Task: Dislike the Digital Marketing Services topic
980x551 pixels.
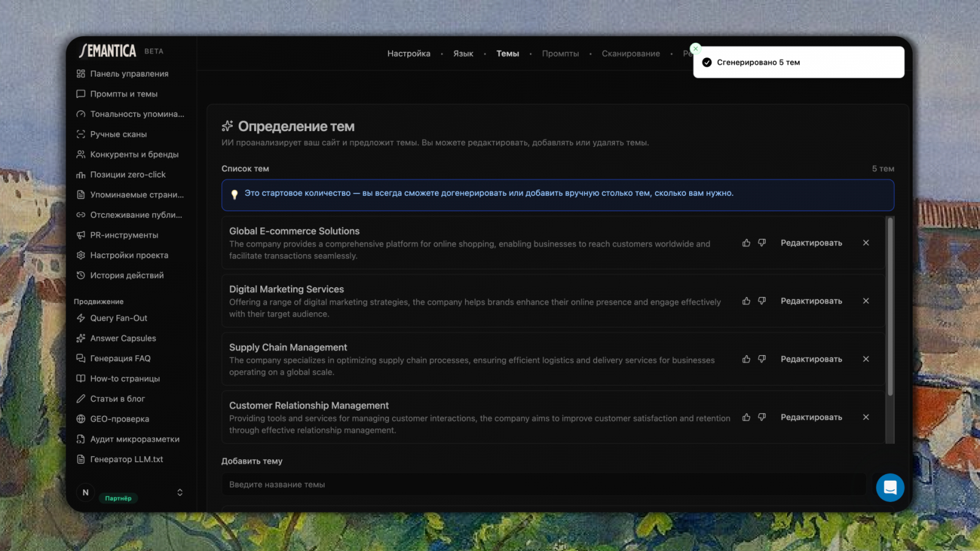Action: click(x=762, y=301)
